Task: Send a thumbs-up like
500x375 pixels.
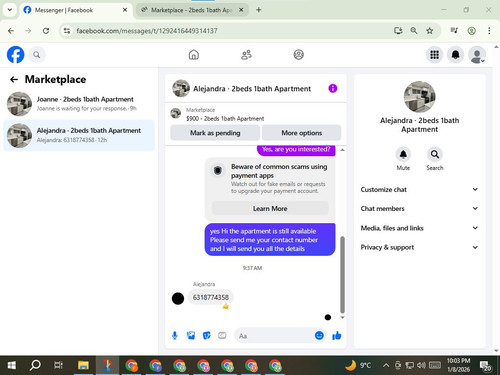Action: tap(337, 335)
